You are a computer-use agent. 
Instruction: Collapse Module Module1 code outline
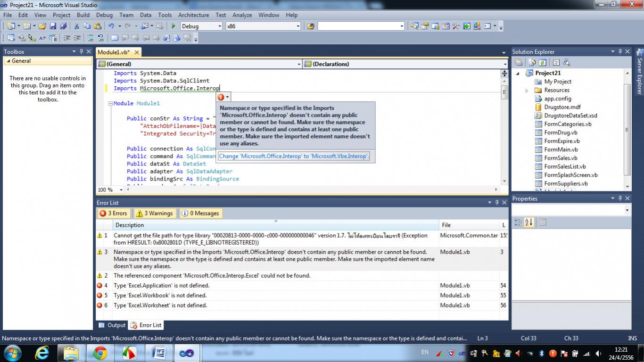(110, 104)
